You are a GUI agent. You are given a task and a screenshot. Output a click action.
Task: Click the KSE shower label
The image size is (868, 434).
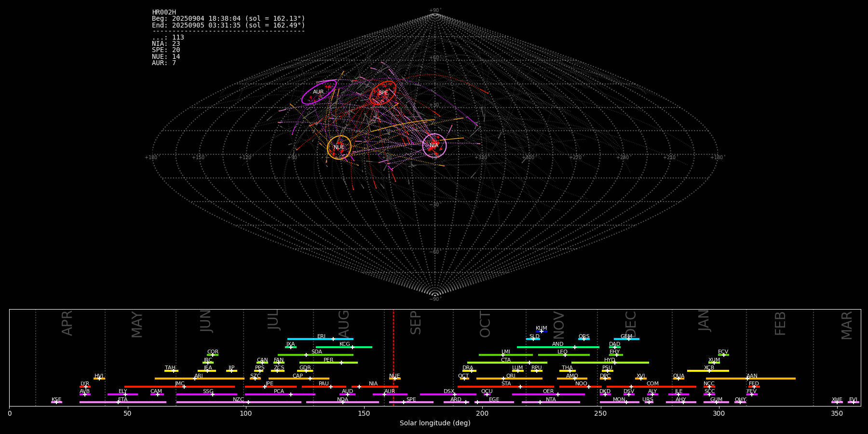click(x=56, y=400)
